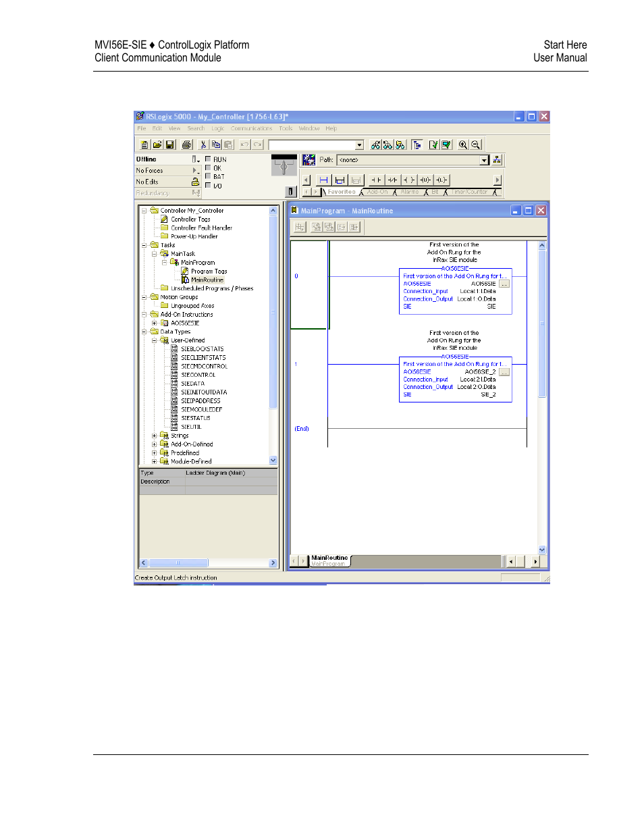644x834 pixels.
Task: Select Program Tags under MainProgram
Action: tap(209, 271)
